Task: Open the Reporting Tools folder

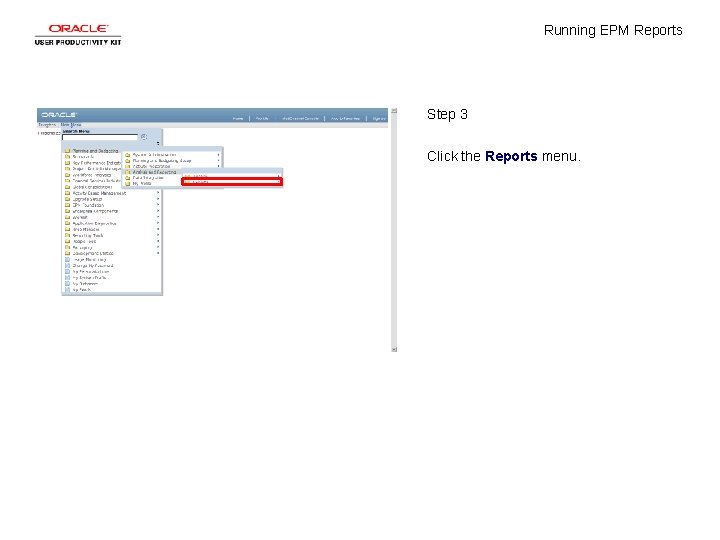Action: click(88, 236)
